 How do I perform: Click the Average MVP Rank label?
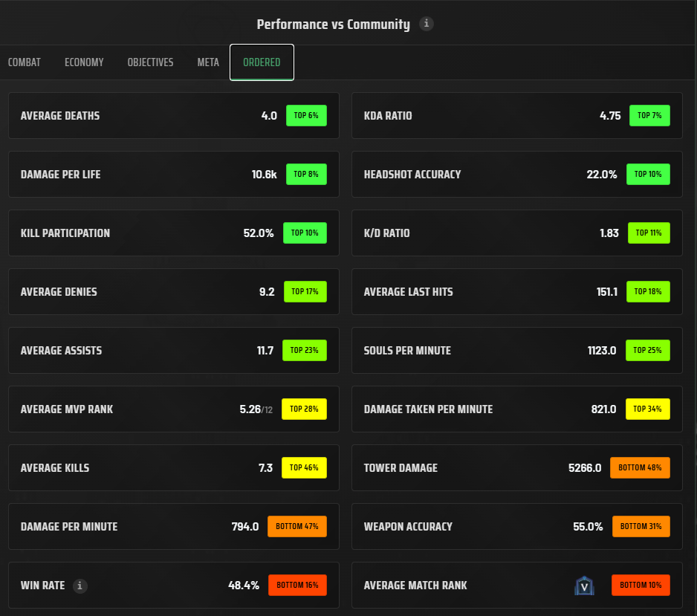pyautogui.click(x=67, y=409)
